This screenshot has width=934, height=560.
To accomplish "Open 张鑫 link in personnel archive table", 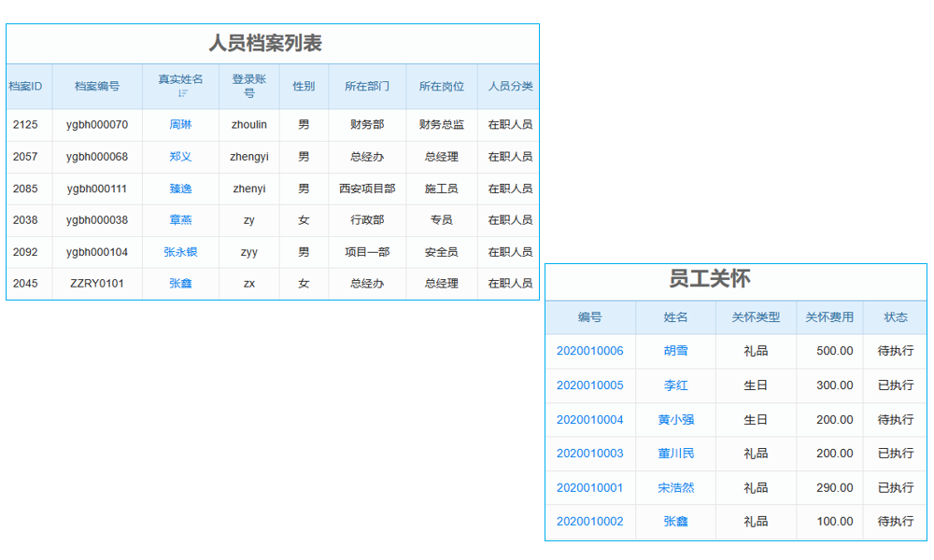I will [179, 284].
